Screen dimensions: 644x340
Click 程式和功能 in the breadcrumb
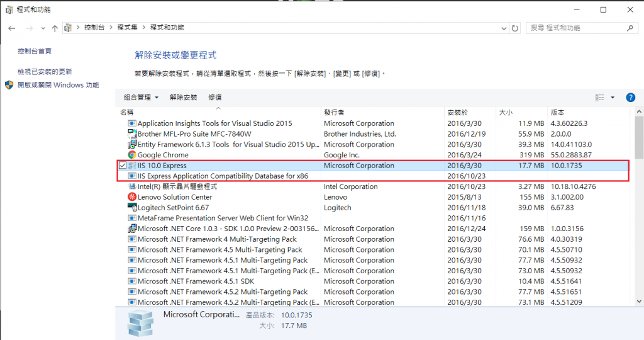167,28
